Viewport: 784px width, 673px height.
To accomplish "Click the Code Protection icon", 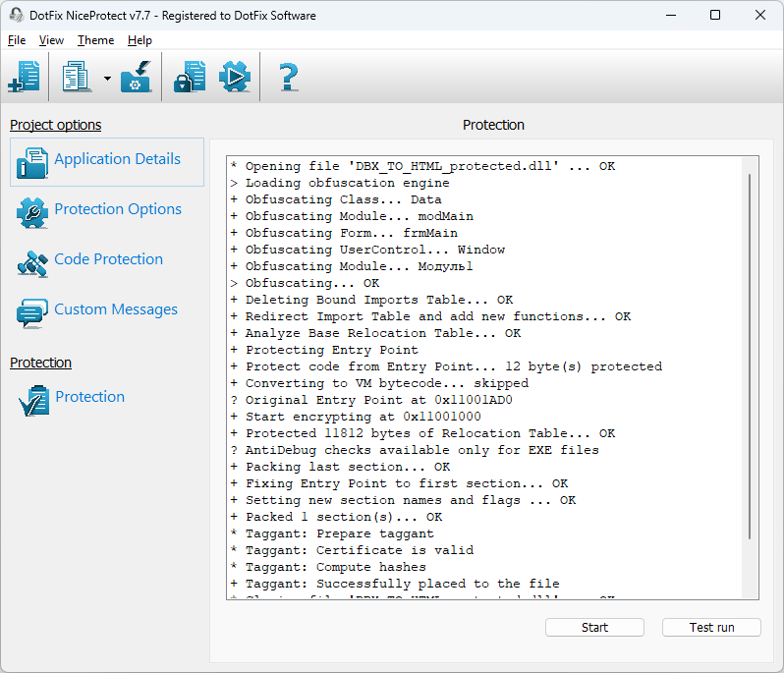I will point(32,263).
